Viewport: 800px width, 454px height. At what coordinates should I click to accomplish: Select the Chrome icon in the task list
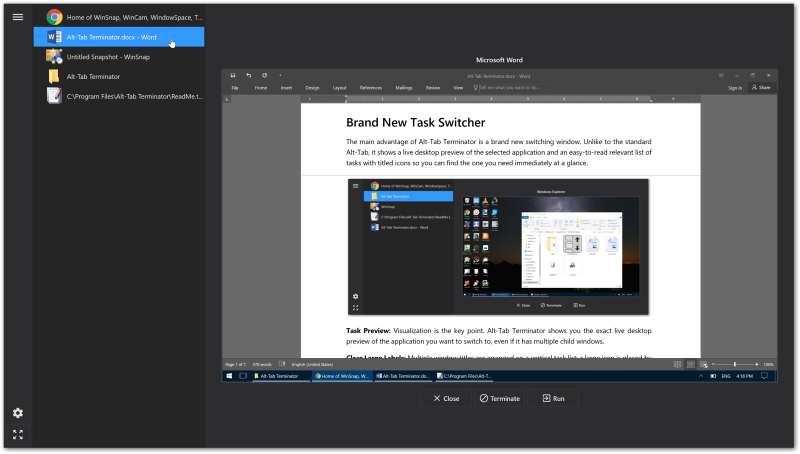pyautogui.click(x=54, y=17)
